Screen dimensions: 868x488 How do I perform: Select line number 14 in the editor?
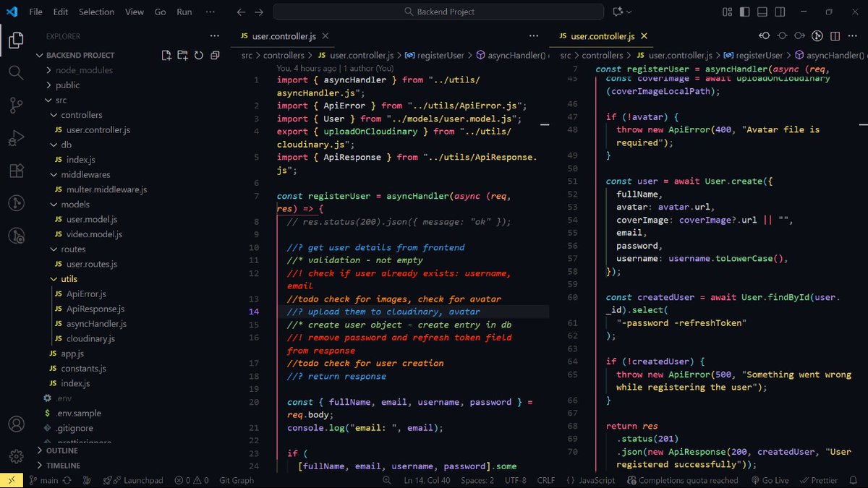coord(256,311)
